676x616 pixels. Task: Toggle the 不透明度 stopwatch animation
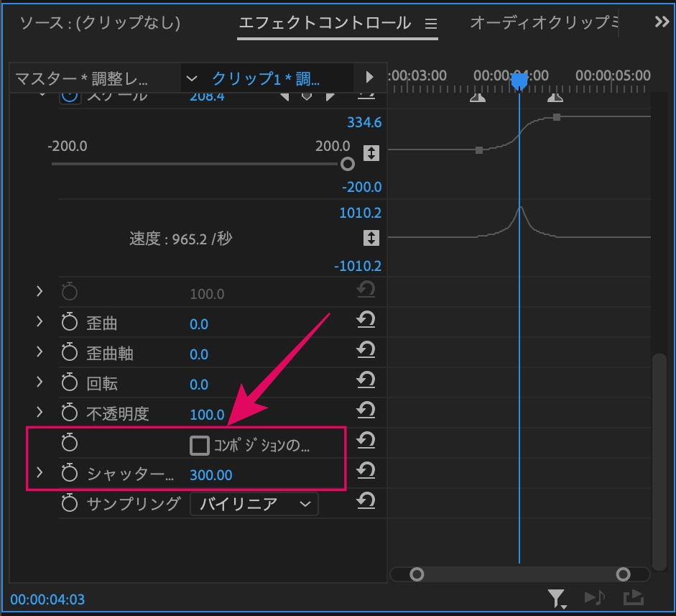click(x=69, y=413)
